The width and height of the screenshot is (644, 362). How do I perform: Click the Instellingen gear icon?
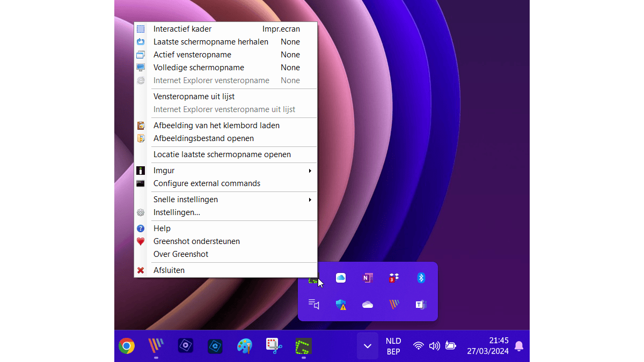click(141, 212)
